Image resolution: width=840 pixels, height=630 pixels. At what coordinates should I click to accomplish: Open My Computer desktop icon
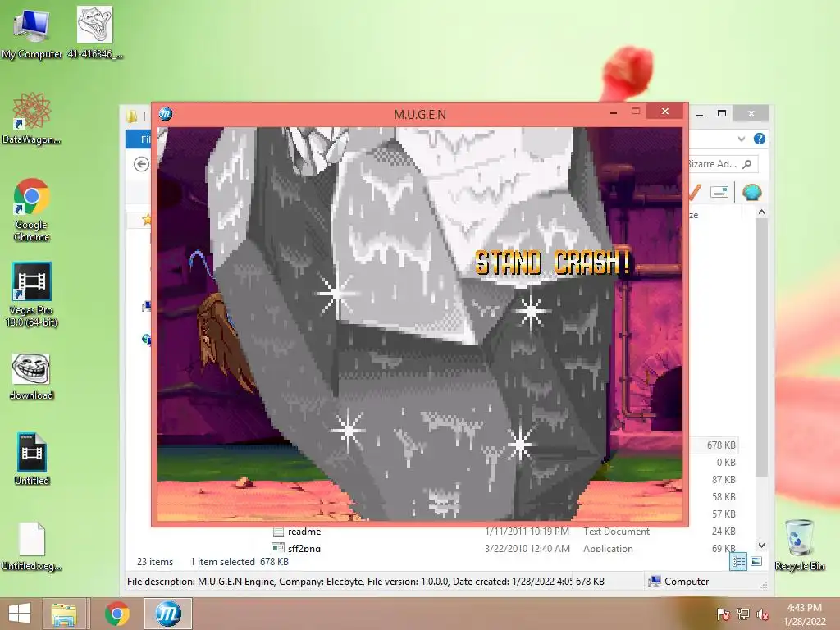[x=31, y=33]
